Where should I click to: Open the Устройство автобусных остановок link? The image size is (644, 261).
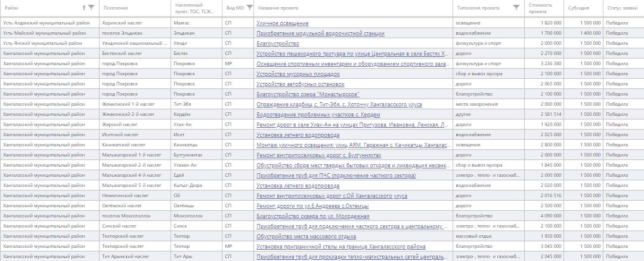pyautogui.click(x=300, y=84)
